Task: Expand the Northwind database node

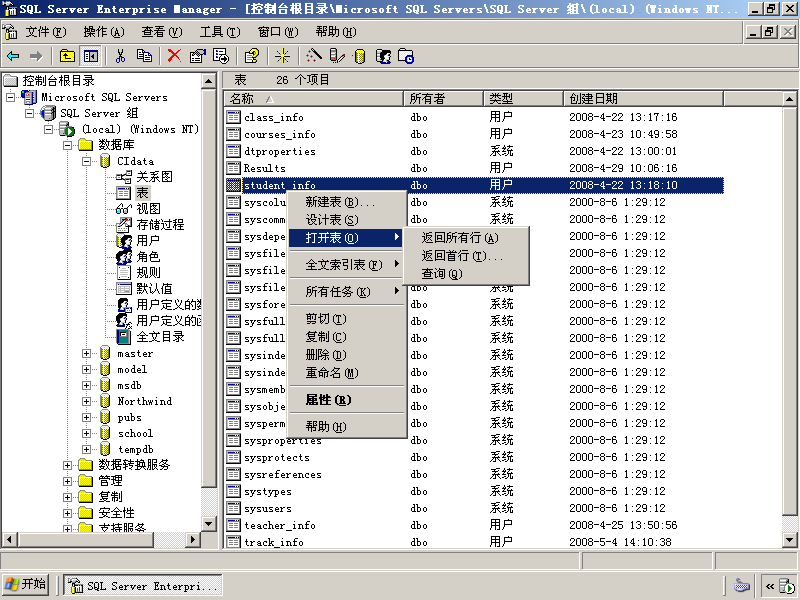Action: pos(87,401)
